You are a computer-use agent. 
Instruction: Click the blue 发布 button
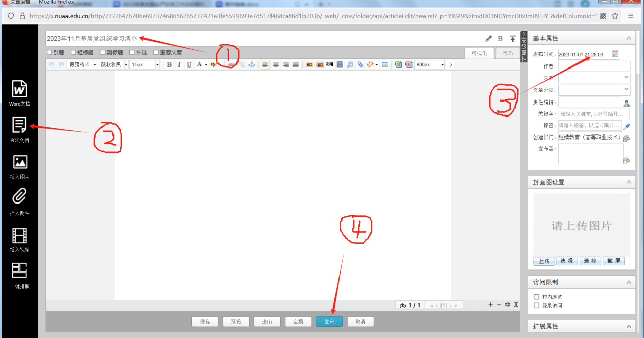point(329,322)
